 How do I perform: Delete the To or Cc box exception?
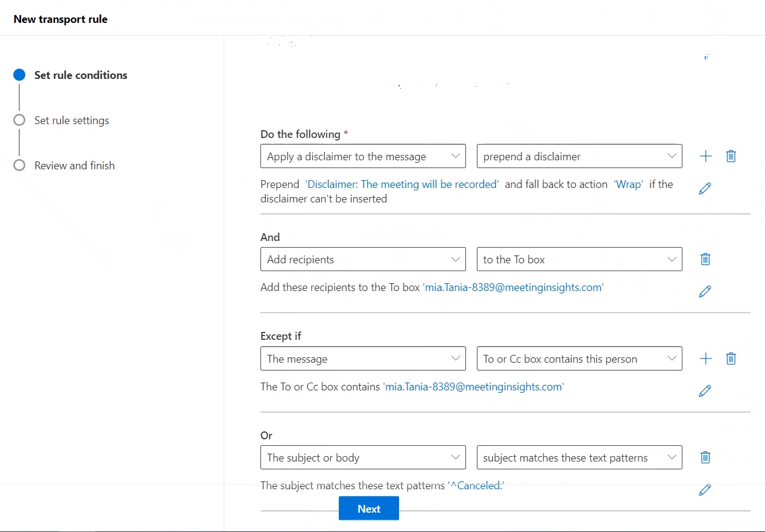[731, 358]
